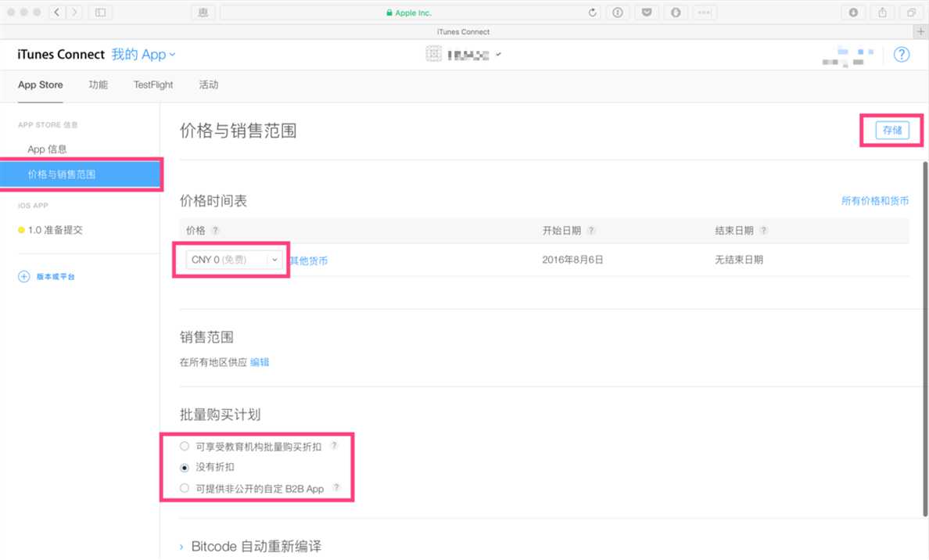Open the Safari downloads icon
Screen dimensions: 929x560
point(853,12)
